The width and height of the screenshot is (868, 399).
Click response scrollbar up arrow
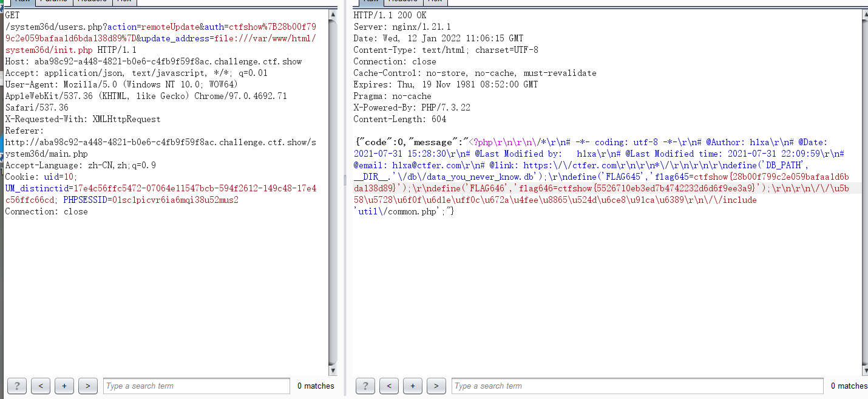[x=864, y=14]
